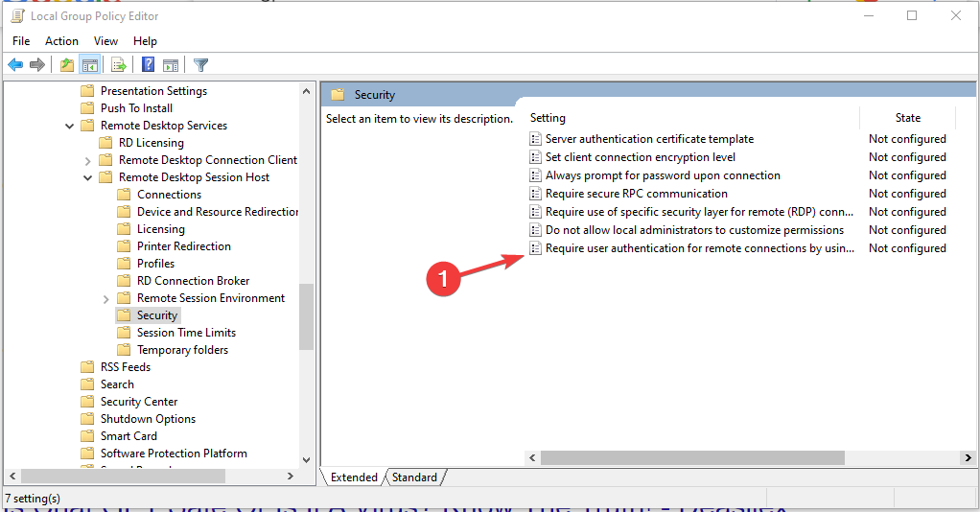The image size is (980, 512).
Task: Click the Do not allow local administrators policy icon
Action: tap(535, 230)
